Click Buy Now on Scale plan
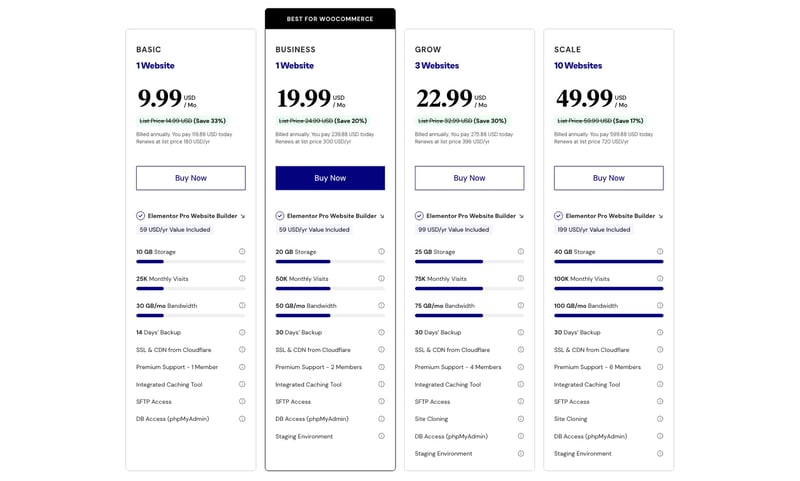 click(609, 178)
